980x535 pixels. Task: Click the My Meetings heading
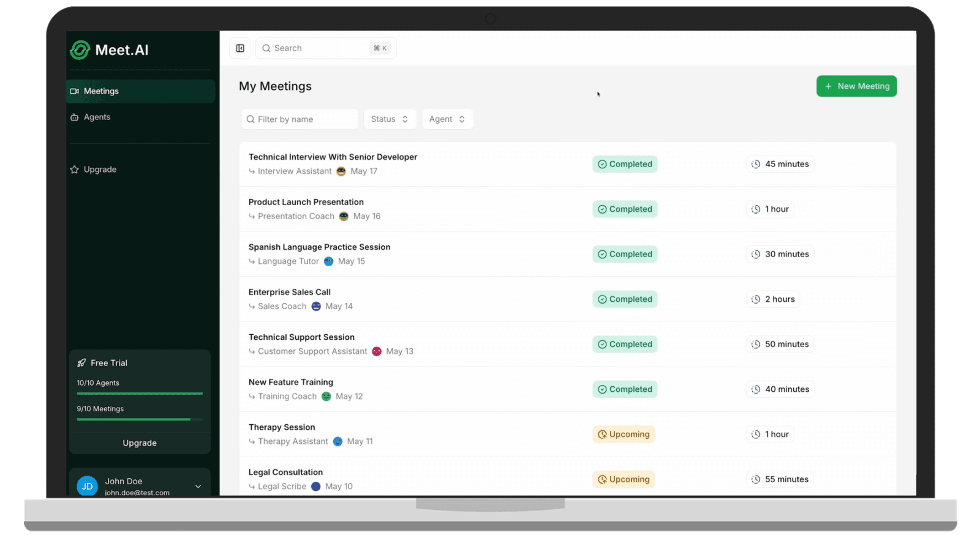point(275,86)
